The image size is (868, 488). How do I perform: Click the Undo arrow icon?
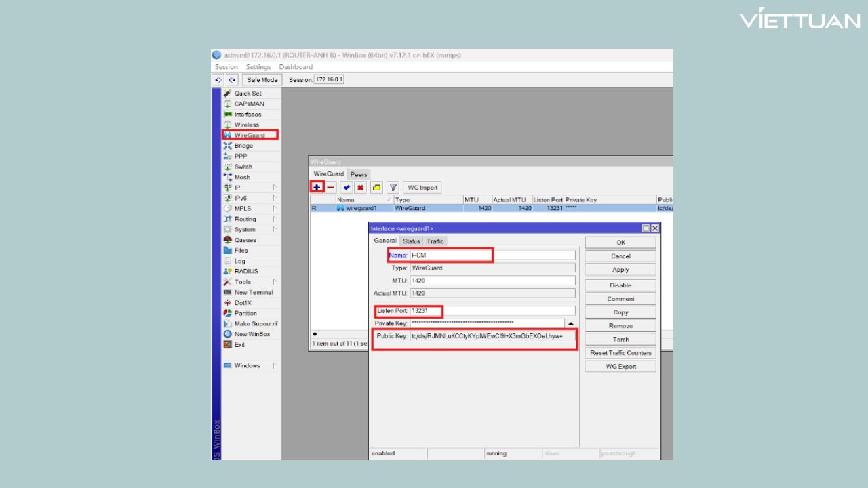pos(218,80)
